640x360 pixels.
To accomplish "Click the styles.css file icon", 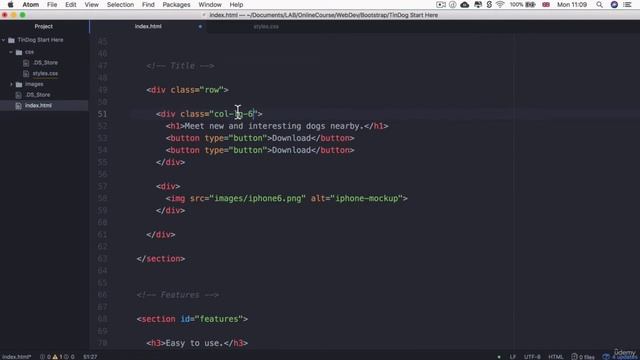I will click(x=26, y=73).
